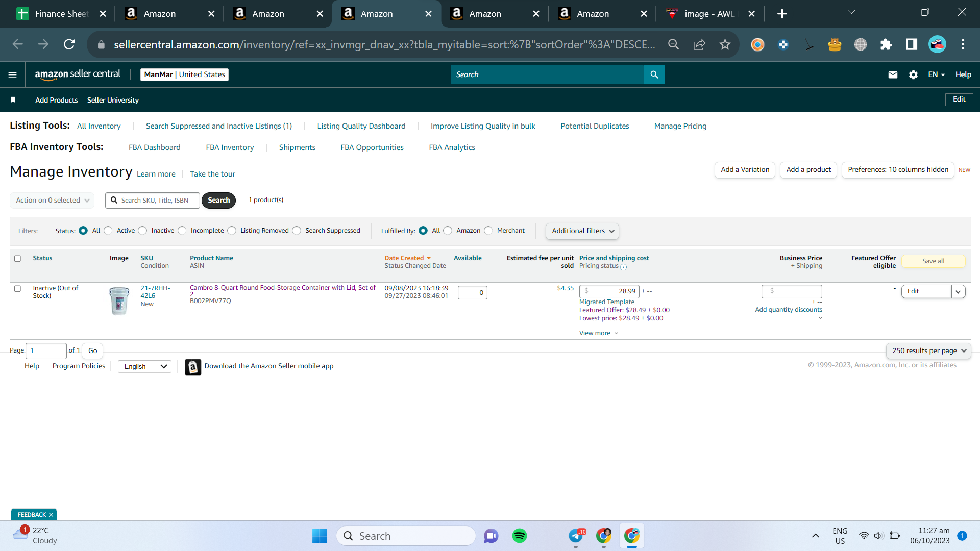
Task: Toggle the browser side panel icon
Action: pyautogui.click(x=912, y=44)
